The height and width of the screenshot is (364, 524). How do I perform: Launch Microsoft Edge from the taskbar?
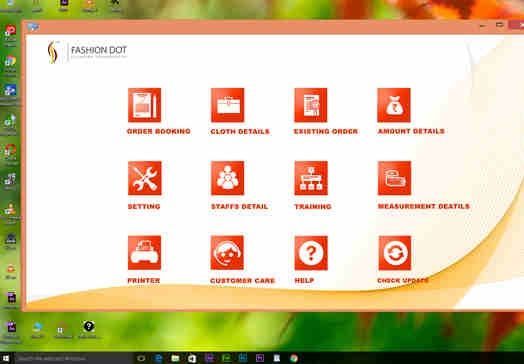(158, 359)
